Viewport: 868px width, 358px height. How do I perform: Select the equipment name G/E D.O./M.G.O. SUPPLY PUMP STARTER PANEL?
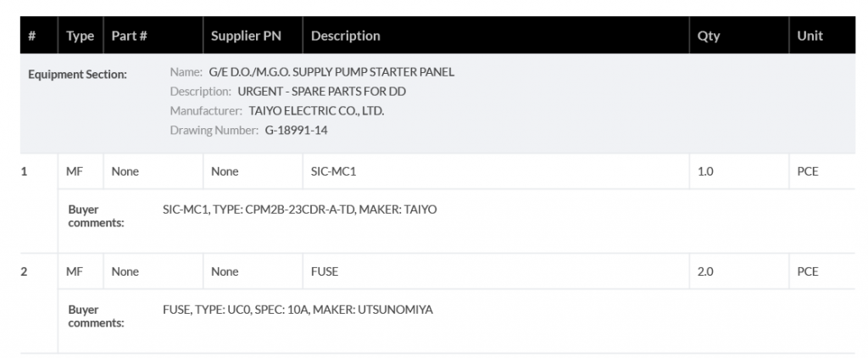pyautogui.click(x=331, y=72)
